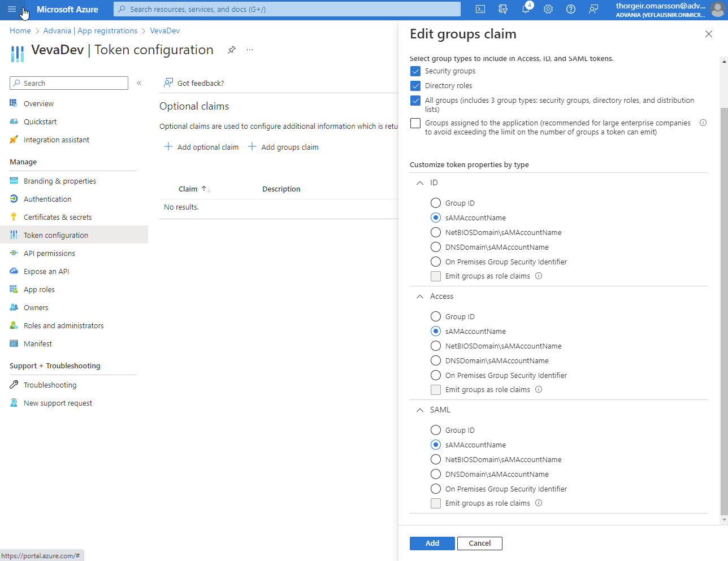Collapse the Access token section
Screen dimensions: 728x561
coord(420,296)
